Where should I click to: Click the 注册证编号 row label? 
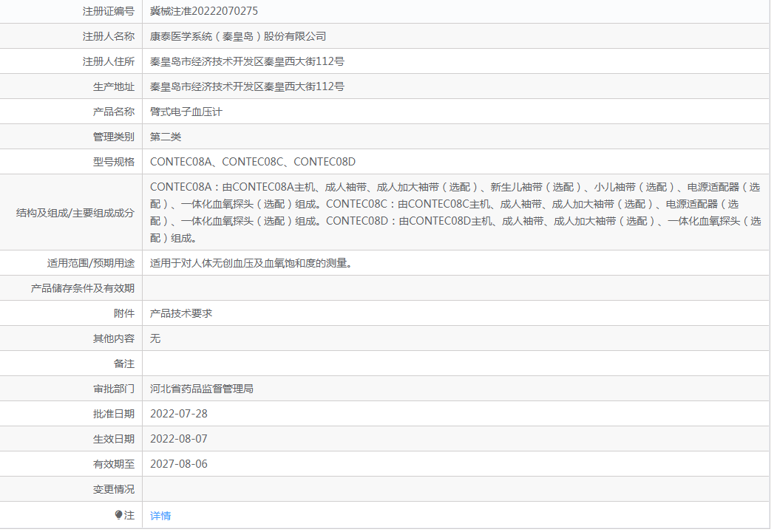[x=109, y=11]
